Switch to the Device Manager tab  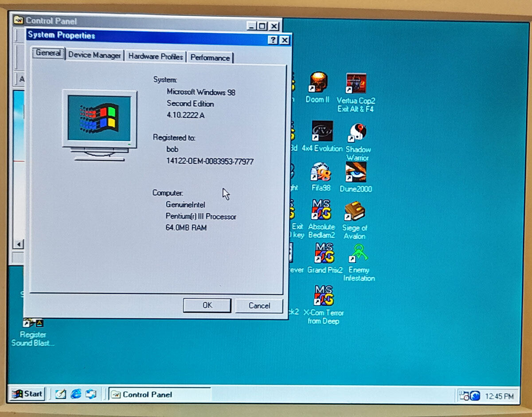click(94, 55)
